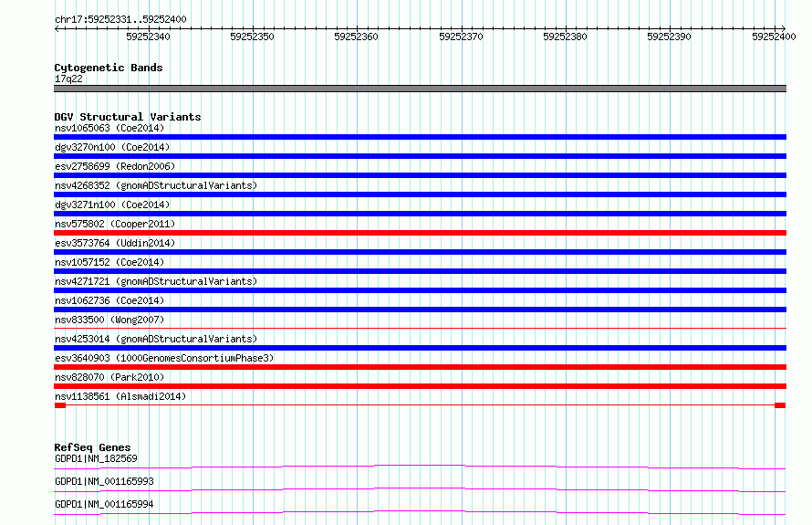Open variant esv2758699 (Redon2006) label
The image size is (812, 525).
(x=115, y=166)
